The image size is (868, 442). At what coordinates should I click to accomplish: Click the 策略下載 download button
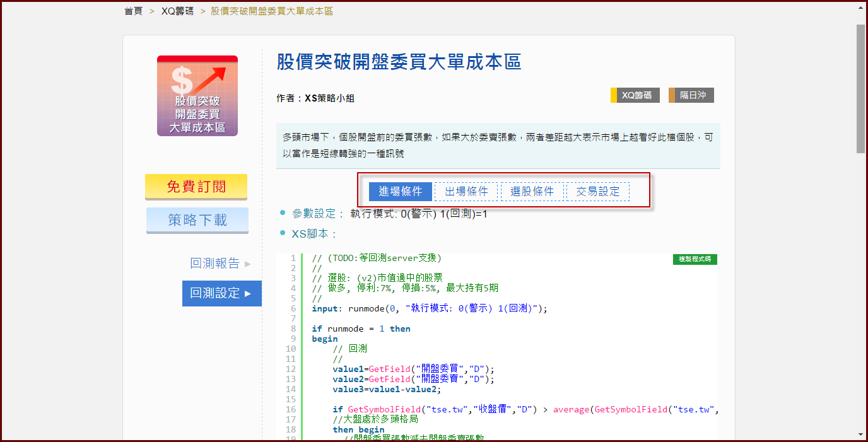pos(197,220)
